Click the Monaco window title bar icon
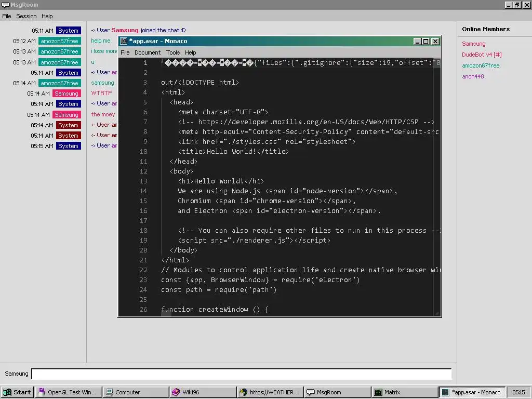Viewport: 532px width, 399px height. [124, 41]
